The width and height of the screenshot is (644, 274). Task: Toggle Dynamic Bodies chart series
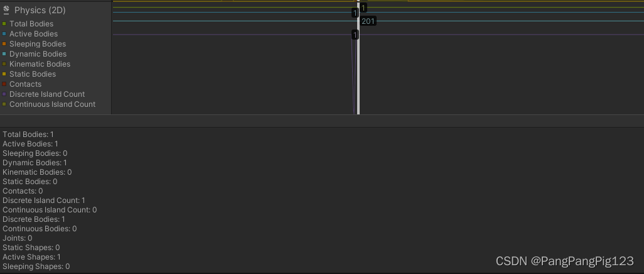click(4, 54)
